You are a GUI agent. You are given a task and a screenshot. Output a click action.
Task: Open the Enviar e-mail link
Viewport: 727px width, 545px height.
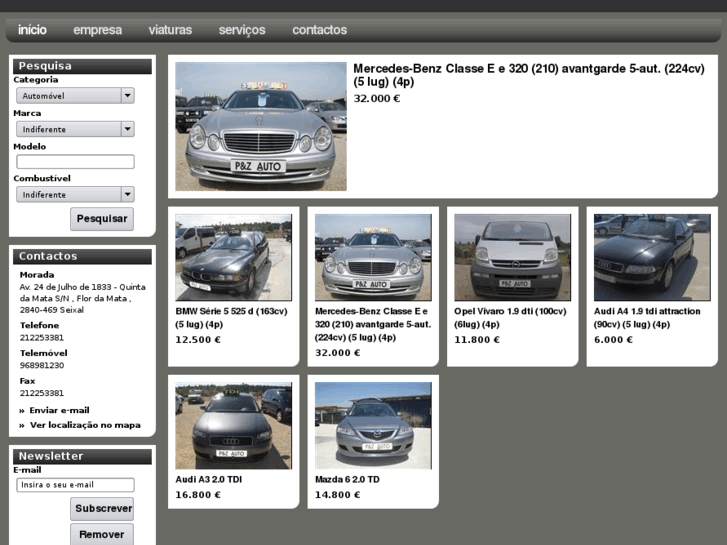[x=59, y=410]
